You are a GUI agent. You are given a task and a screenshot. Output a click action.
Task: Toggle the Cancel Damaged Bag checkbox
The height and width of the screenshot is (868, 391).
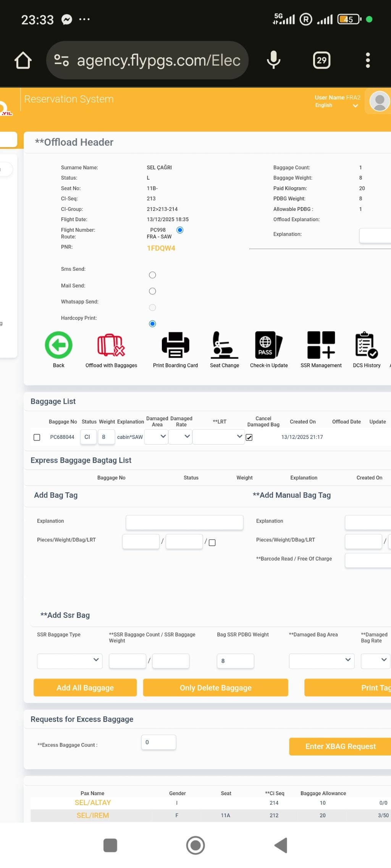pos(249,437)
